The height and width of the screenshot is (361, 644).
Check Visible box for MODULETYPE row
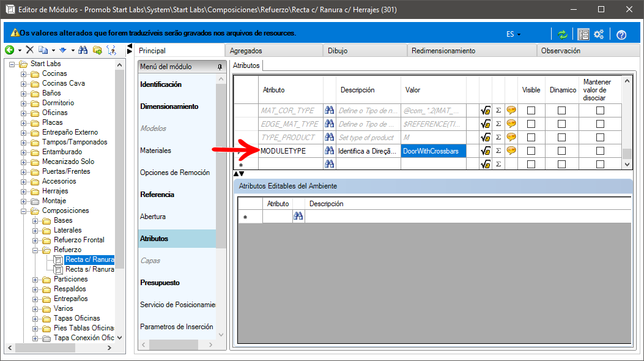(x=531, y=151)
